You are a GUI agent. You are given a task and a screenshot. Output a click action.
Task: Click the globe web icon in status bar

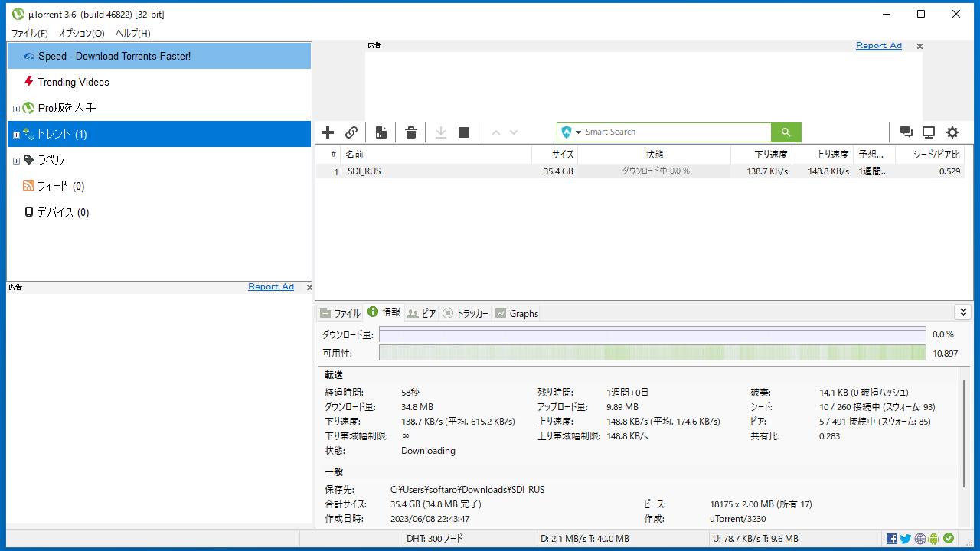pyautogui.click(x=920, y=539)
